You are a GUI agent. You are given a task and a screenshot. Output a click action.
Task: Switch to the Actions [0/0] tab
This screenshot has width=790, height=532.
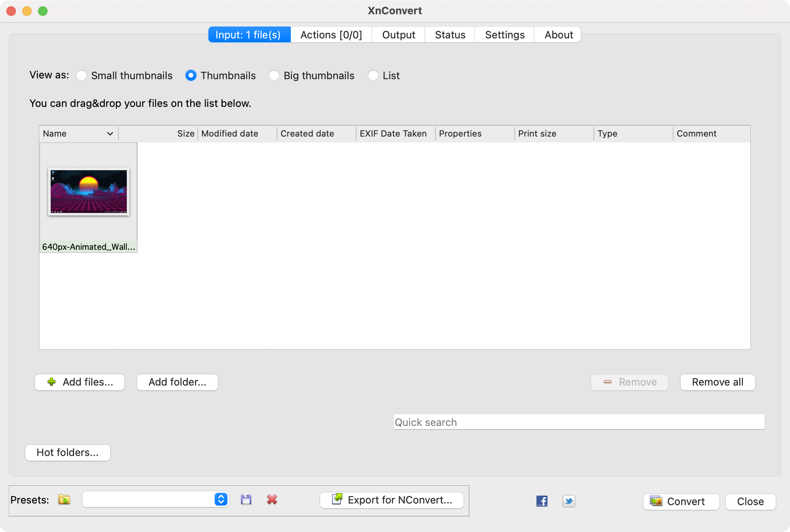331,35
